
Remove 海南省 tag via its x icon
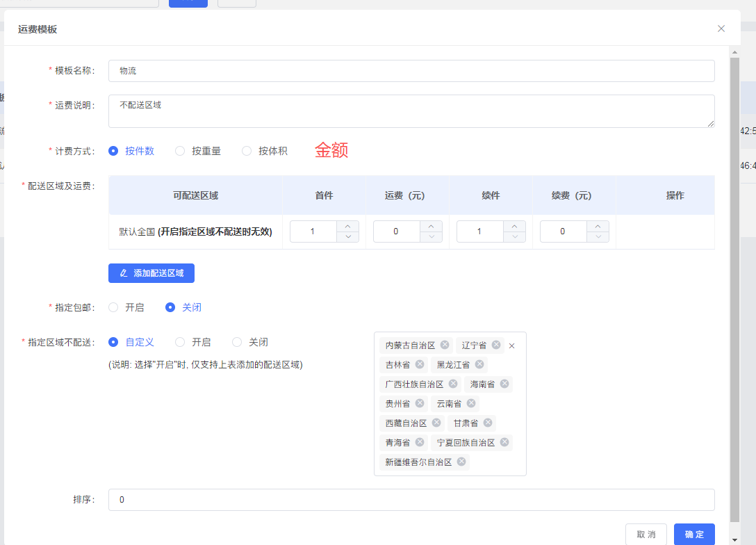tap(504, 384)
